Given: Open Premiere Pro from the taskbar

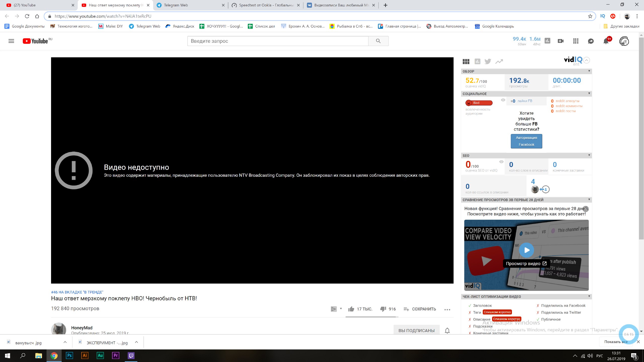Looking at the screenshot, I should [x=115, y=355].
